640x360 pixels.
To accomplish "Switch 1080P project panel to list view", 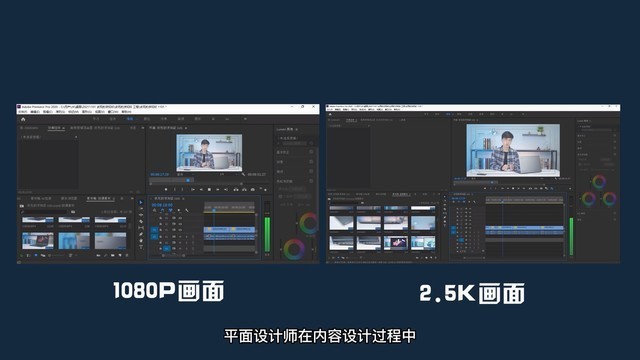I will [29, 255].
